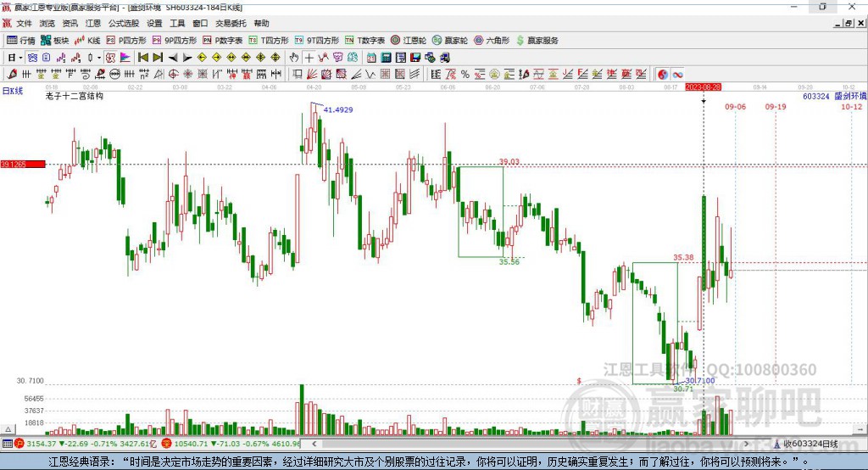Click the blue infinity loop icon
Image resolution: width=868 pixels, height=470 pixels.
pos(677,75)
